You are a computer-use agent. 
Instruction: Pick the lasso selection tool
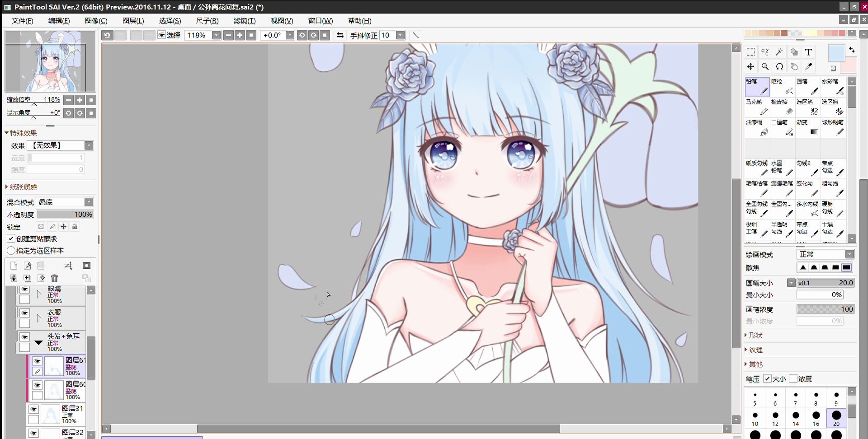pyautogui.click(x=765, y=52)
